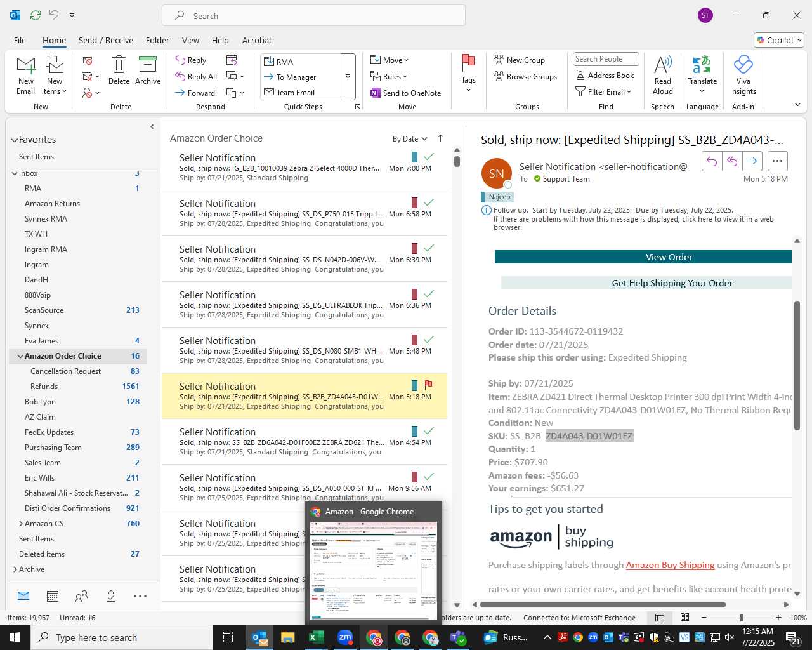
Task: Click the red flag on the 5:18 PM message
Action: (428, 385)
